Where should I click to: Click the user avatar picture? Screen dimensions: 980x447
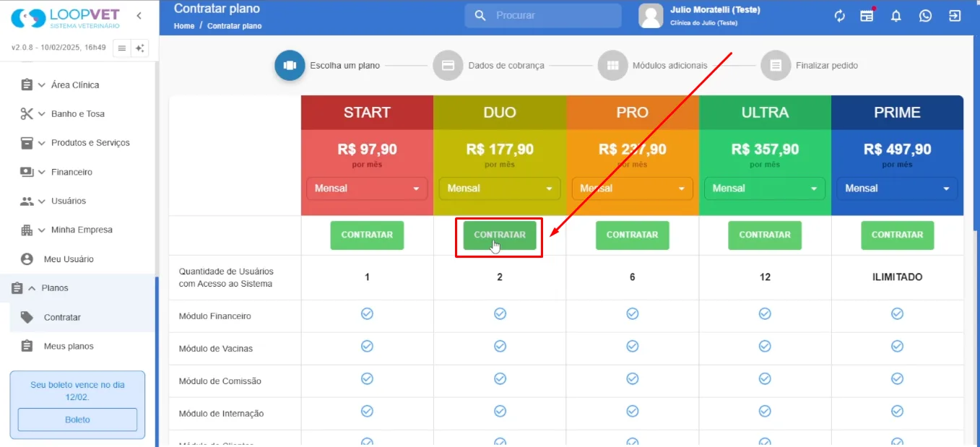coord(651,16)
